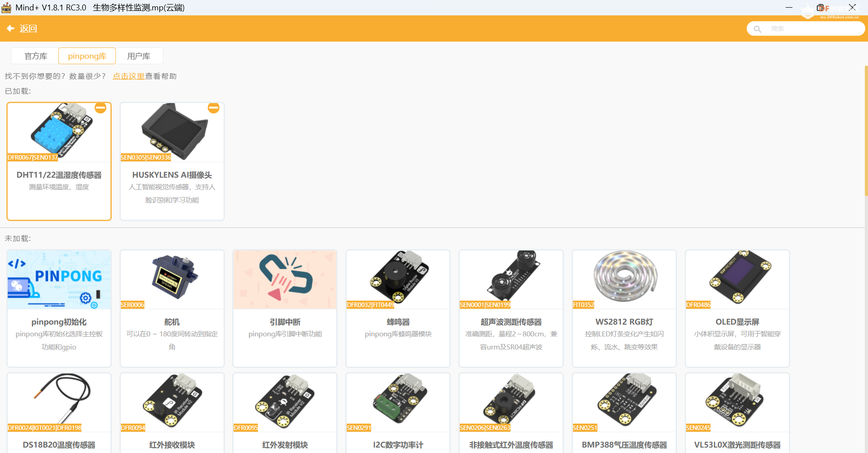868x453 pixels.
Task: Click the SEN0305|SEN0336 part number tag
Action: point(146,157)
